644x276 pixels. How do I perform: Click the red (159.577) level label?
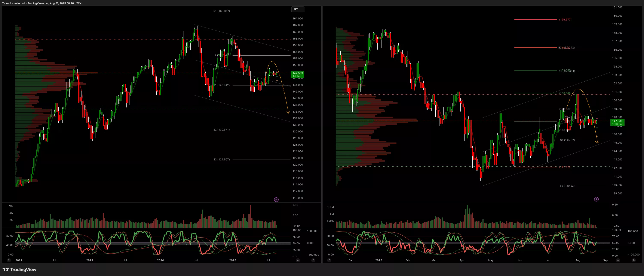[x=565, y=19]
